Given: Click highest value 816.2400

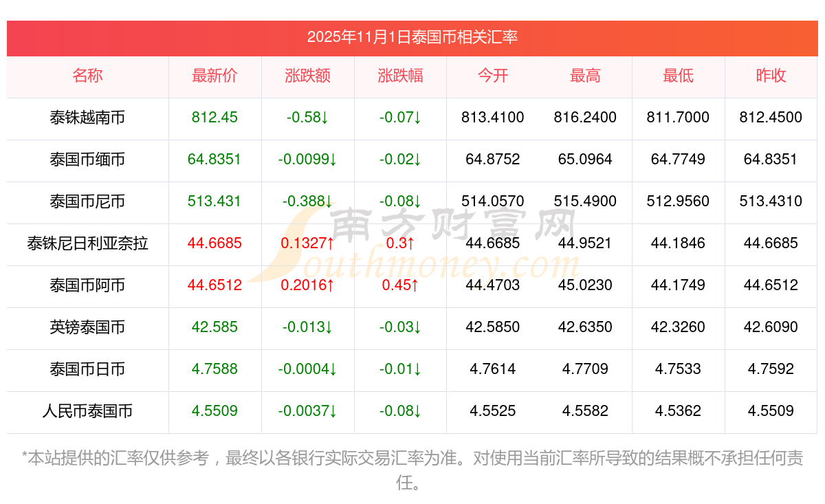Looking at the screenshot, I should pyautogui.click(x=585, y=118).
